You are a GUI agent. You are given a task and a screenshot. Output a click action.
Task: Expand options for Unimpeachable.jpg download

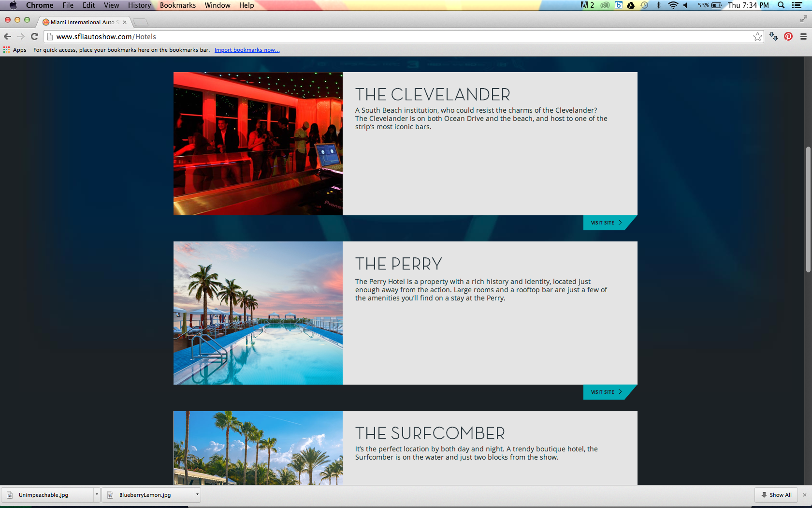pos(97,494)
